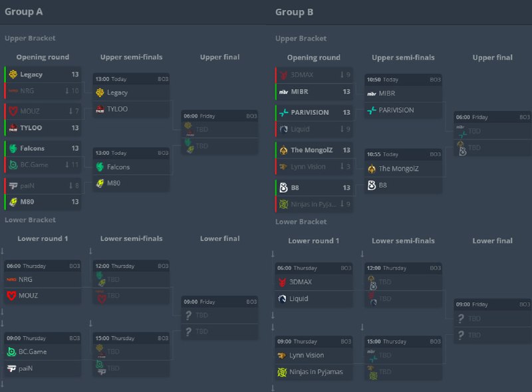This screenshot has width=532, height=392.
Task: Click the Legacy logo in Group A upper semi-finals
Action: (100, 92)
